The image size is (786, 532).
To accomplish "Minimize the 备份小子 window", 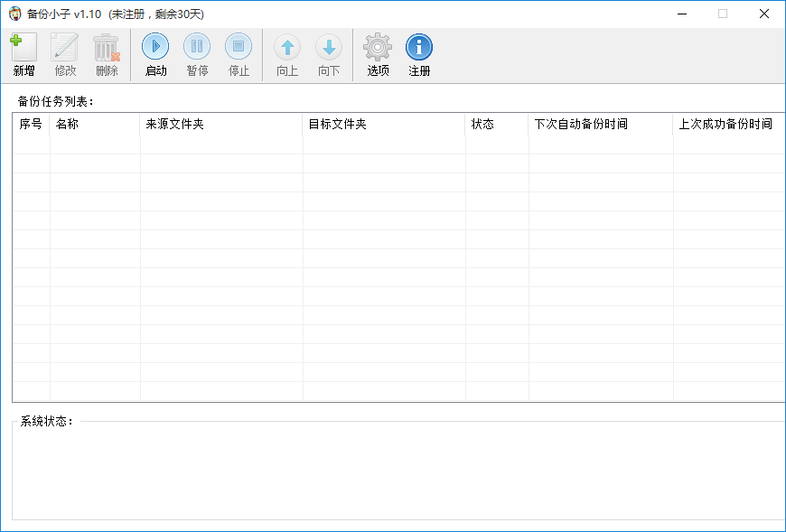I will (682, 14).
